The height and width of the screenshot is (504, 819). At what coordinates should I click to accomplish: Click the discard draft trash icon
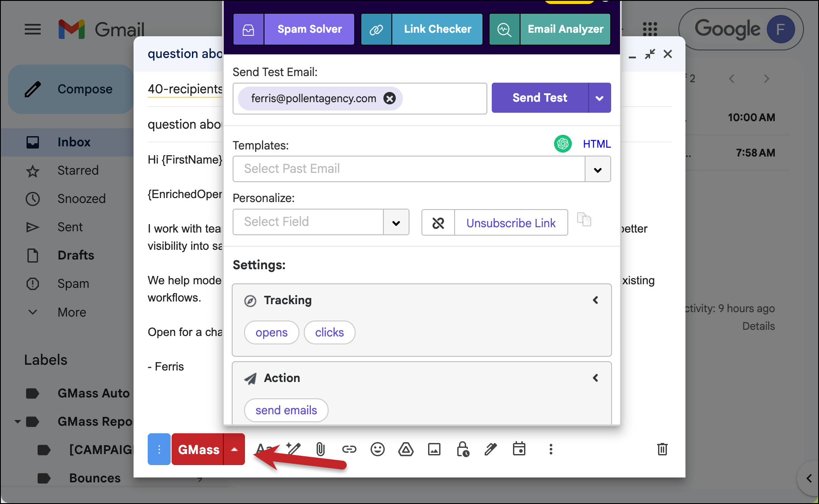tap(662, 450)
